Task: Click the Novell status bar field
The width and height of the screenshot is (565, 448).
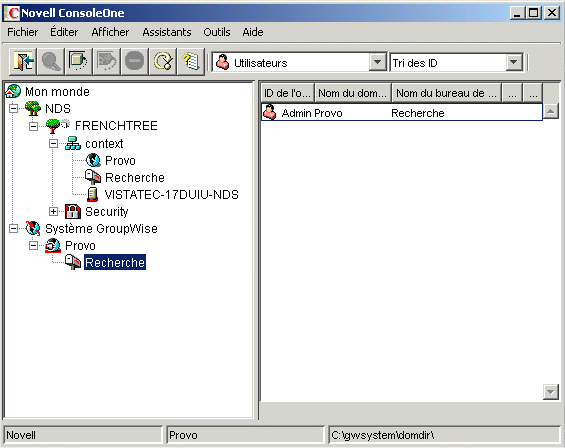Action: coord(83,435)
